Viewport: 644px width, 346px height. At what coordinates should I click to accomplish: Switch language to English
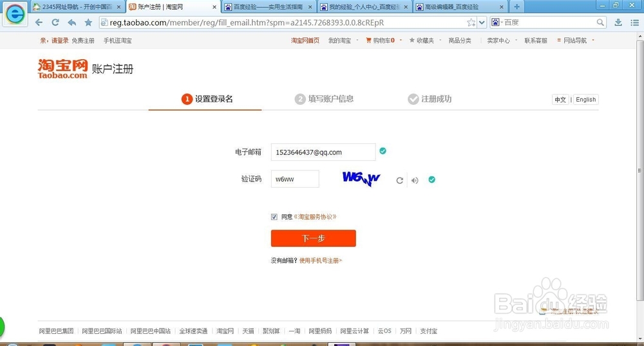pyautogui.click(x=585, y=100)
